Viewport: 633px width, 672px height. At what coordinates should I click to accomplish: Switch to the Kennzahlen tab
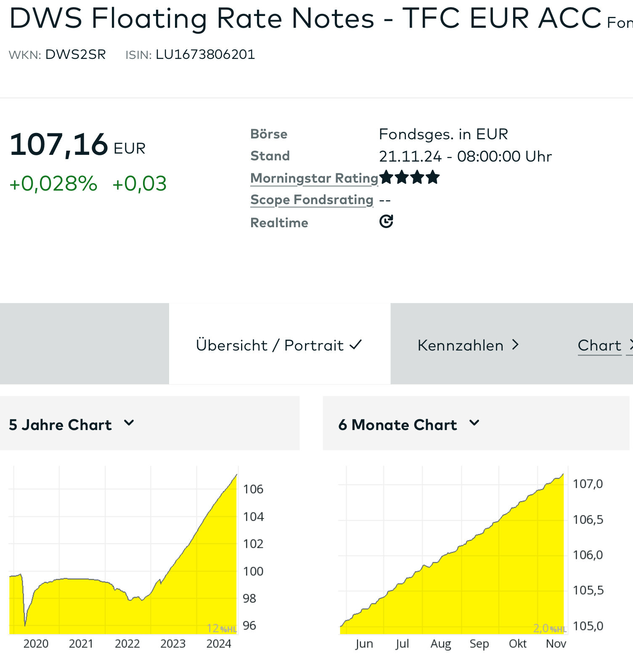point(460,345)
